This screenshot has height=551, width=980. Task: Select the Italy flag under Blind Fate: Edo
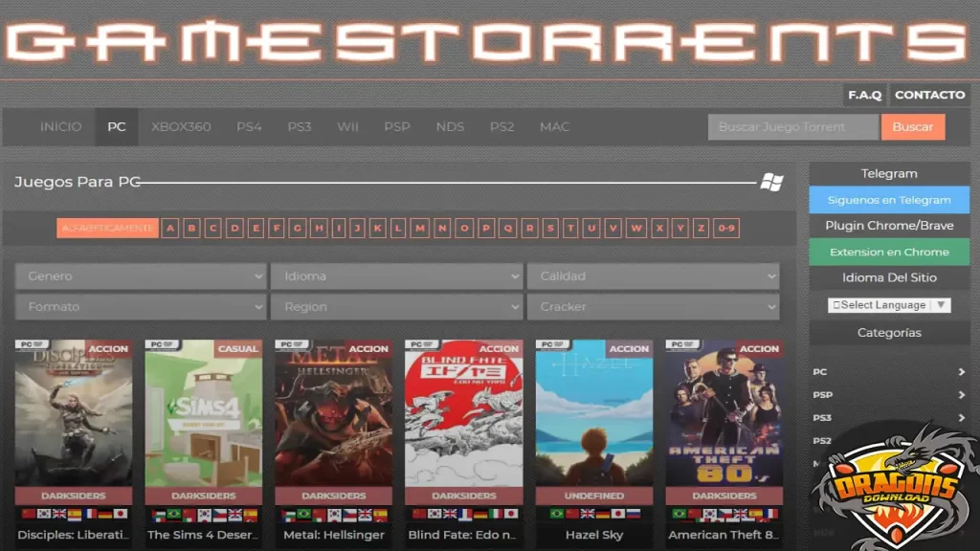pyautogui.click(x=494, y=512)
